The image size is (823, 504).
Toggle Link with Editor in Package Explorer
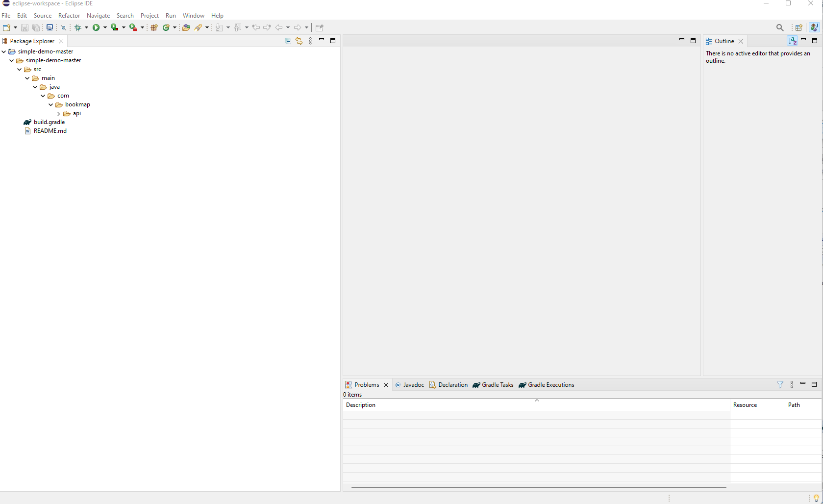coord(299,41)
